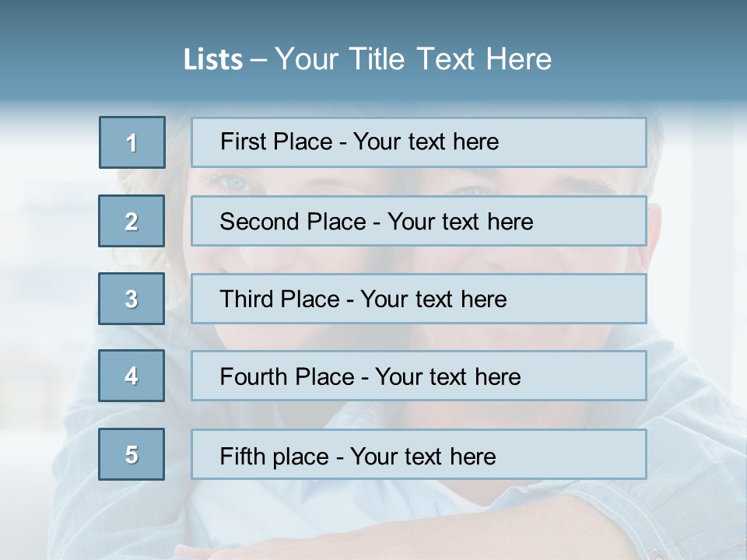747x560 pixels.
Task: Click the words 'Fourth Place'
Action: tap(287, 376)
